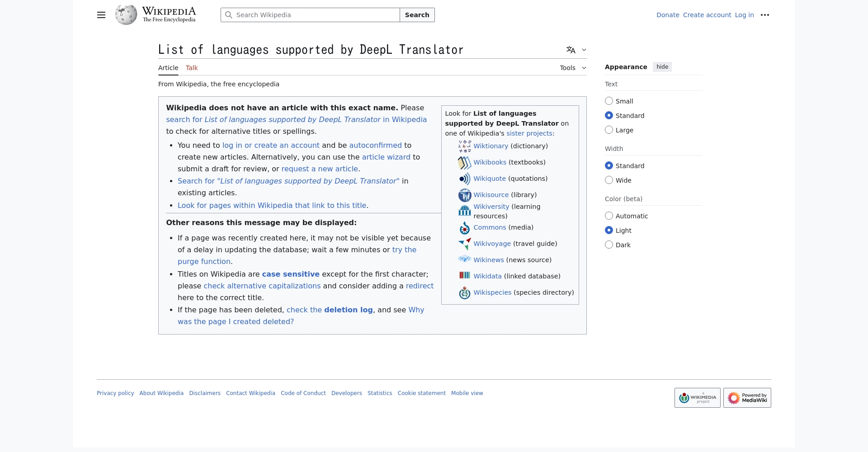The height and width of the screenshot is (452, 868).
Task: Click the Powered by MediaWiki badge
Action: 747,398
